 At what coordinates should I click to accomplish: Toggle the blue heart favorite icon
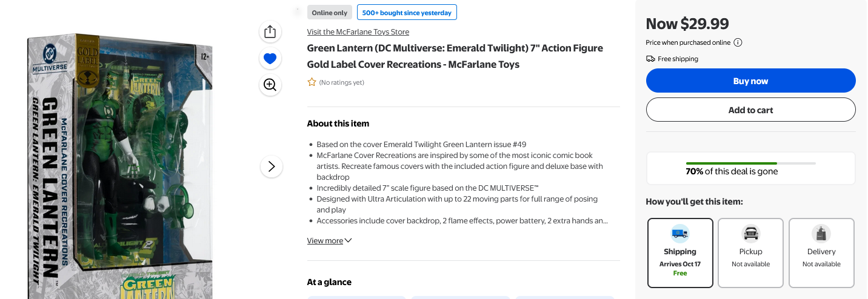270,58
